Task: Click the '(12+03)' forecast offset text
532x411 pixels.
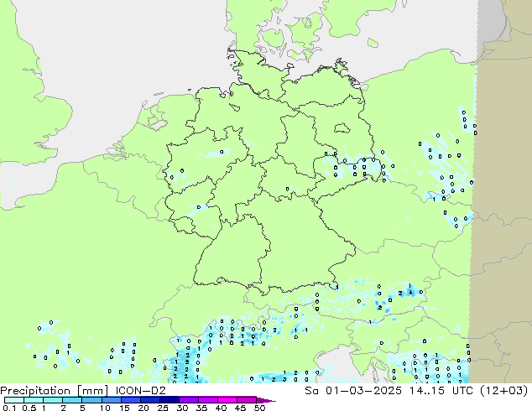Action: (x=504, y=390)
